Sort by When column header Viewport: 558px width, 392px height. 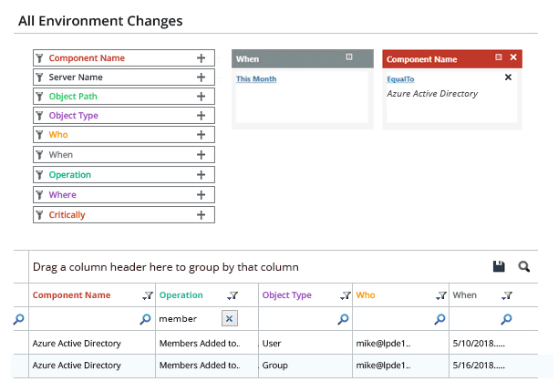(x=464, y=294)
